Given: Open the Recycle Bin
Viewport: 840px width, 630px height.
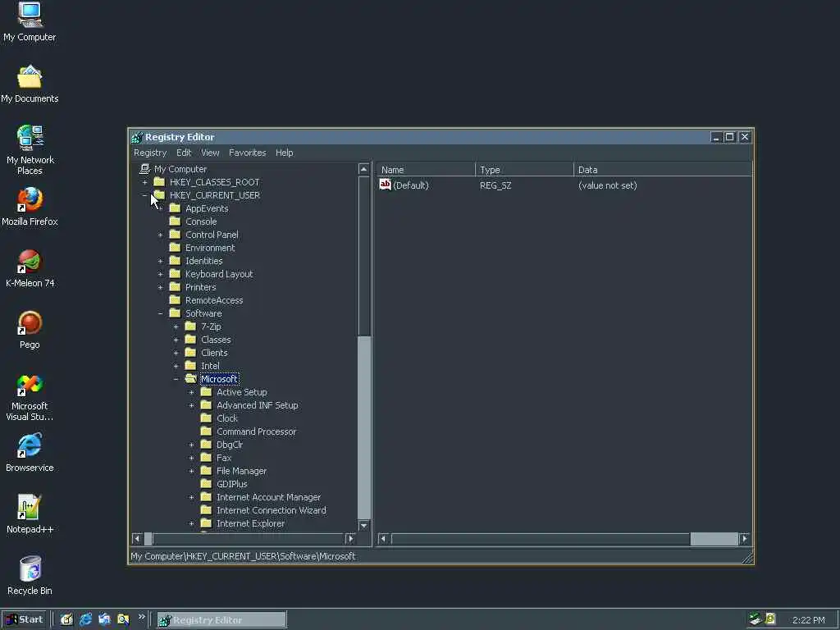Looking at the screenshot, I should click(30, 569).
